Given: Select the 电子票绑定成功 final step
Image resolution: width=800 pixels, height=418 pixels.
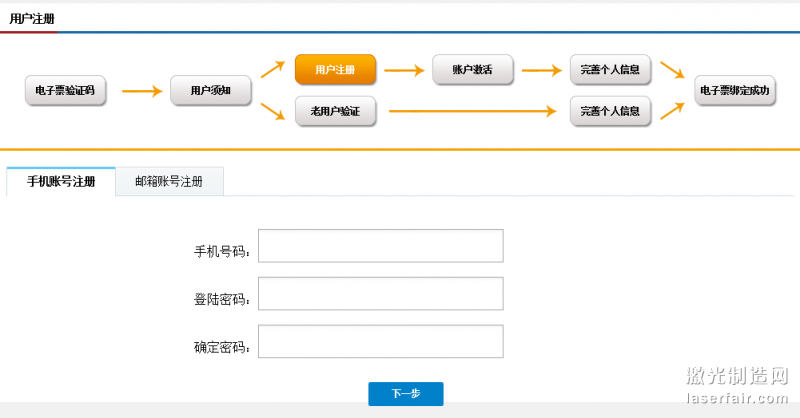Looking at the screenshot, I should click(735, 90).
